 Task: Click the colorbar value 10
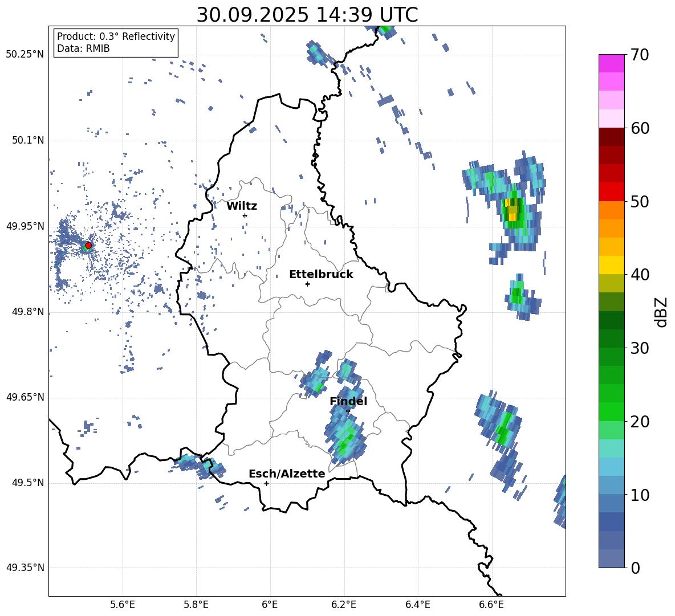click(x=640, y=495)
